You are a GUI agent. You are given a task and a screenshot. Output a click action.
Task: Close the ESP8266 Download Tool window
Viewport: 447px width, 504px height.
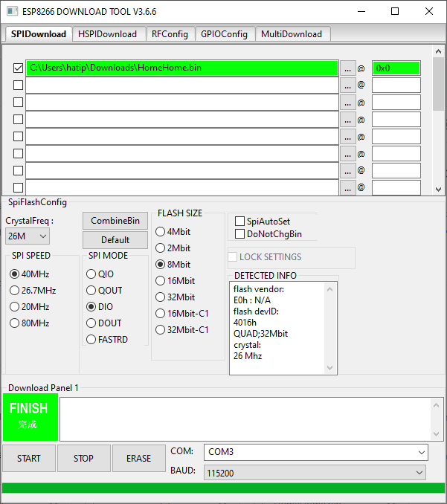tap(429, 12)
